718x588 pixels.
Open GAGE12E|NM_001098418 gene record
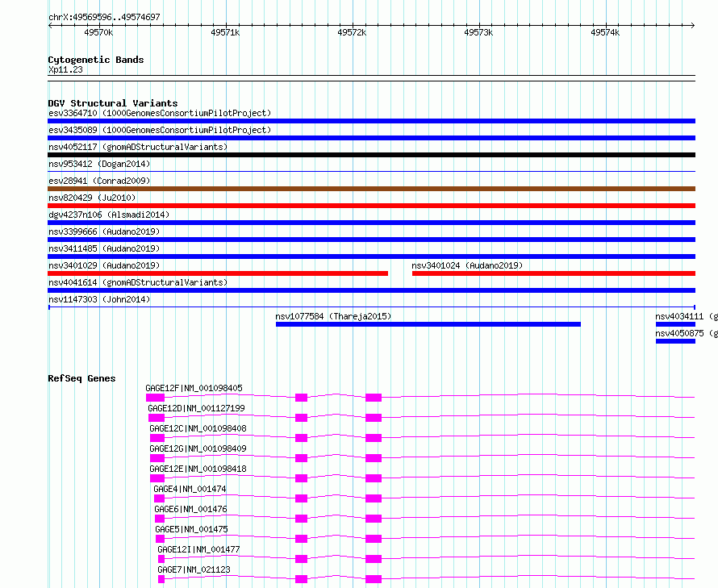pos(198,469)
